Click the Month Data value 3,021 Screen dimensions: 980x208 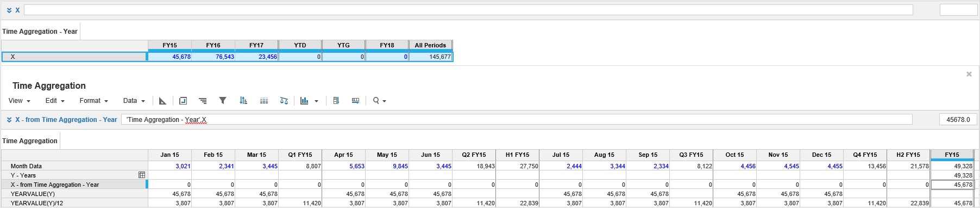(x=169, y=166)
